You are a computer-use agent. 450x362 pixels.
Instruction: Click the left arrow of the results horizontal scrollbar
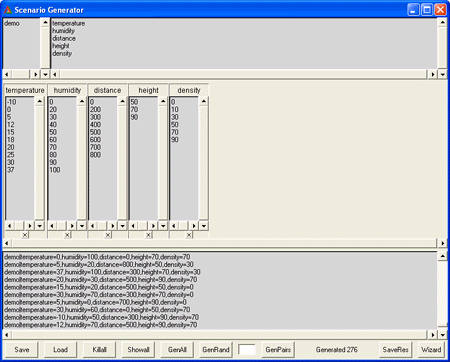(7, 335)
